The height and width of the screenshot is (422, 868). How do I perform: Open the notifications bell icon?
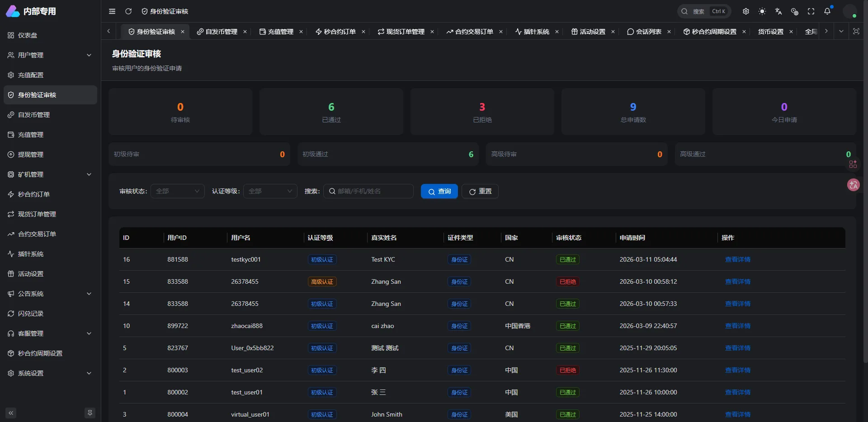(827, 11)
